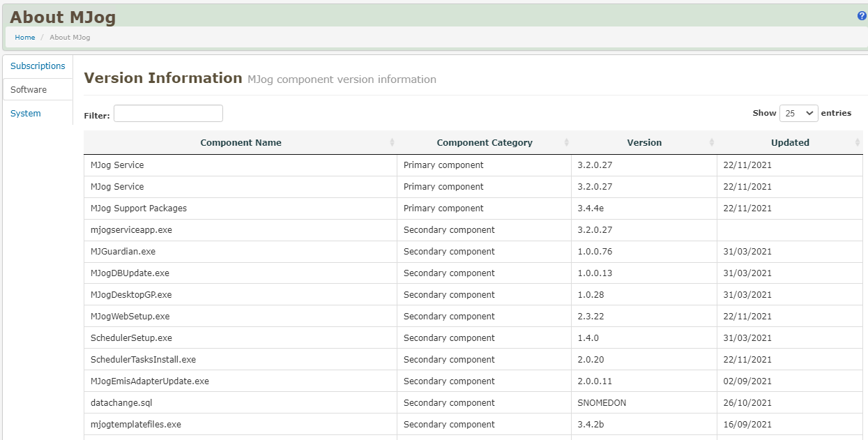Click sort arrows in Updated column header
Image resolution: width=868 pixels, height=440 pixels.
[858, 143]
